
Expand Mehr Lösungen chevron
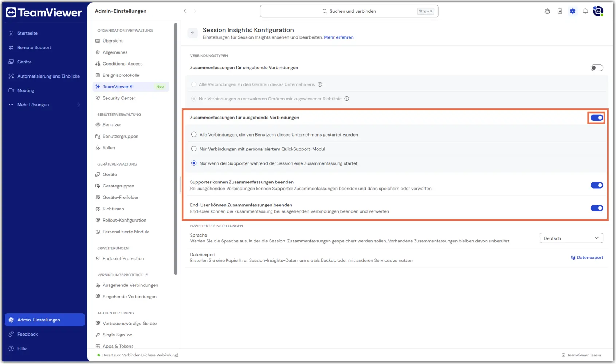click(78, 105)
